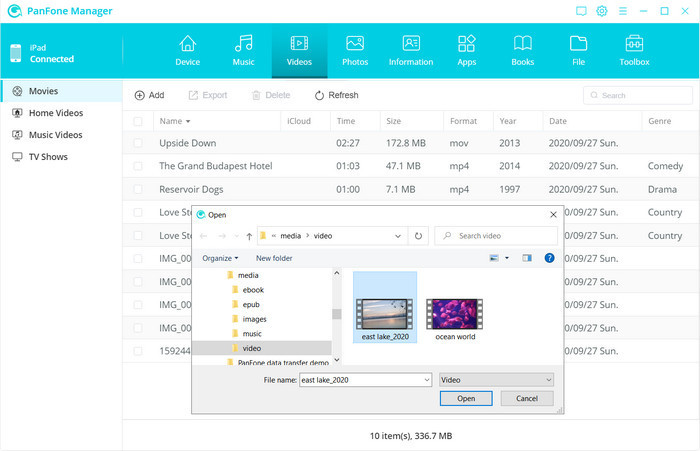Click New folder in the dialog
700x451 pixels.
tap(274, 258)
